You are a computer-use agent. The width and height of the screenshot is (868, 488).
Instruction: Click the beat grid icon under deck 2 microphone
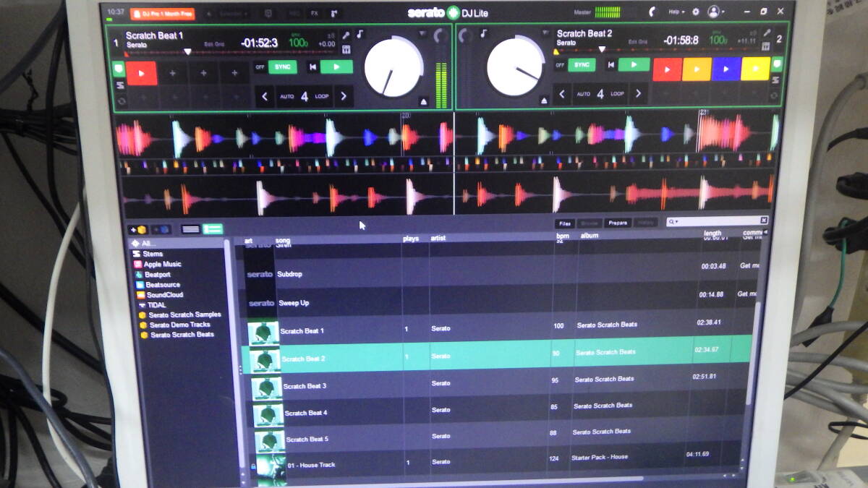pyautogui.click(x=767, y=48)
